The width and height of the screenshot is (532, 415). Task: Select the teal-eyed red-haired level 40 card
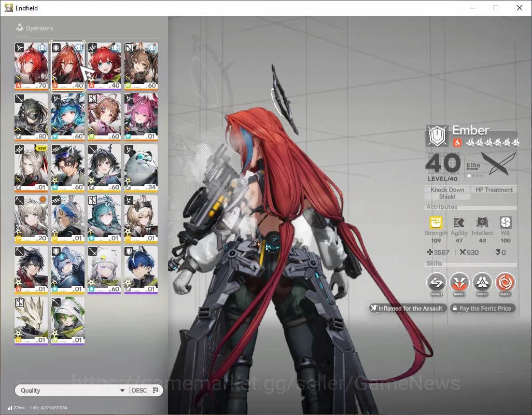104,66
